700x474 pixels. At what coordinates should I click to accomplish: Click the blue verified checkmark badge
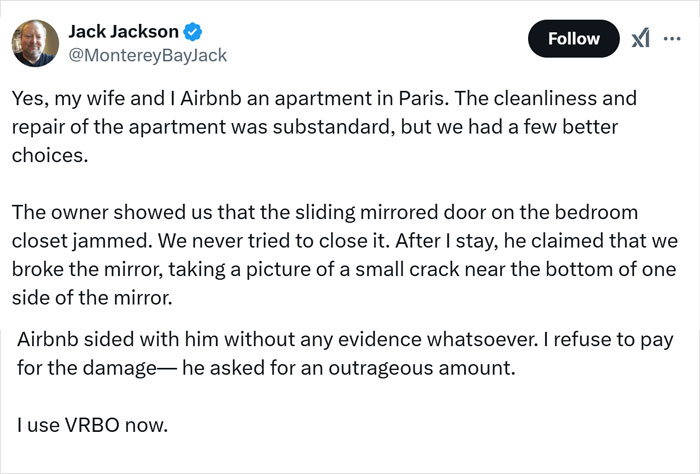coord(194,32)
